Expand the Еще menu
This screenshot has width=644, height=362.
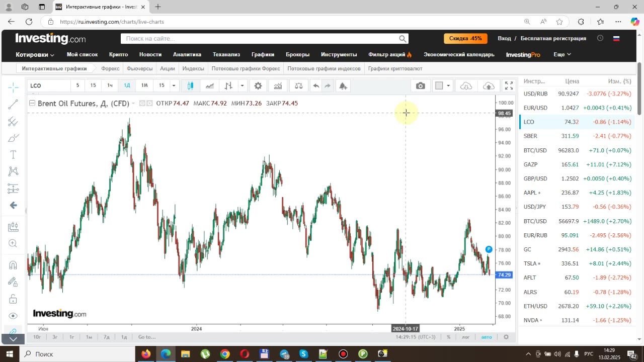[562, 54]
